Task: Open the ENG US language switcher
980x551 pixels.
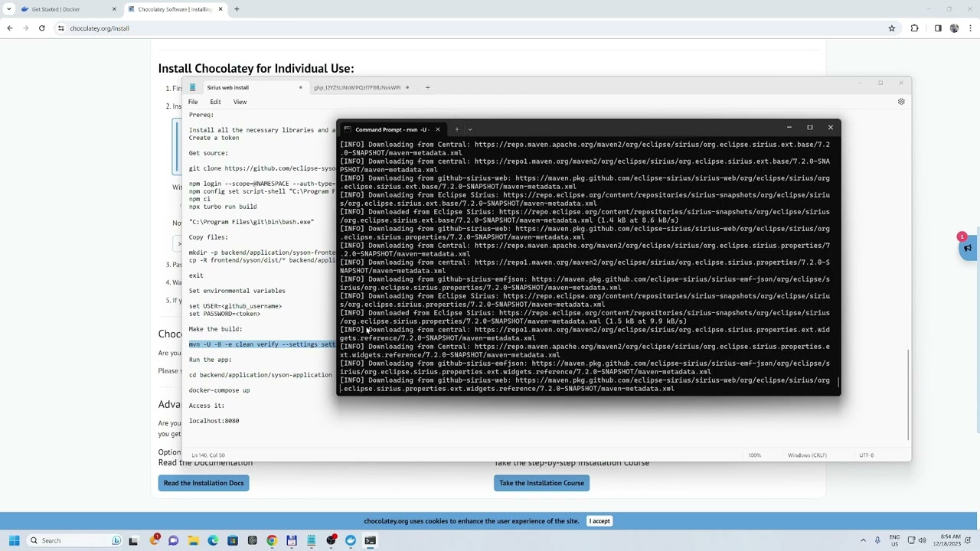Action: coord(894,540)
